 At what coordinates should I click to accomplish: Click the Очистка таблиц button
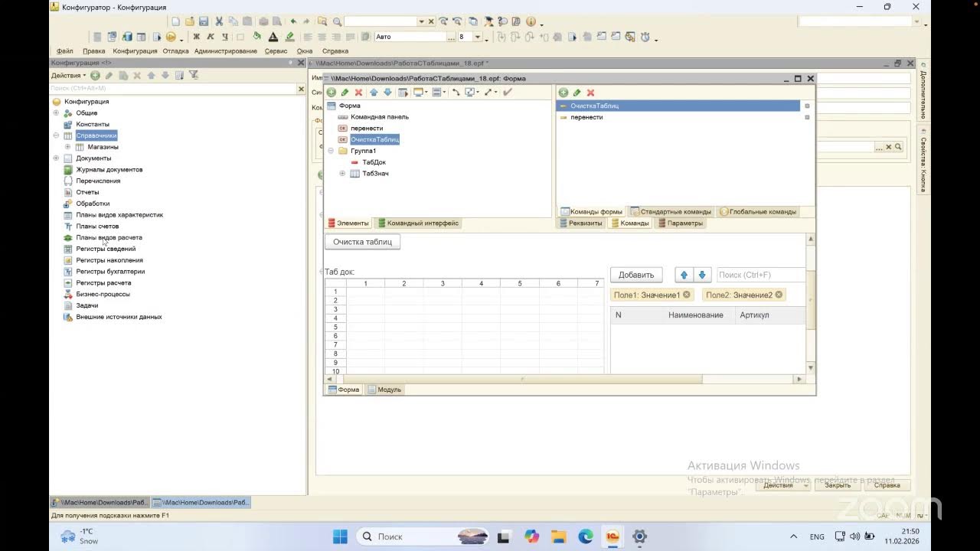(362, 242)
